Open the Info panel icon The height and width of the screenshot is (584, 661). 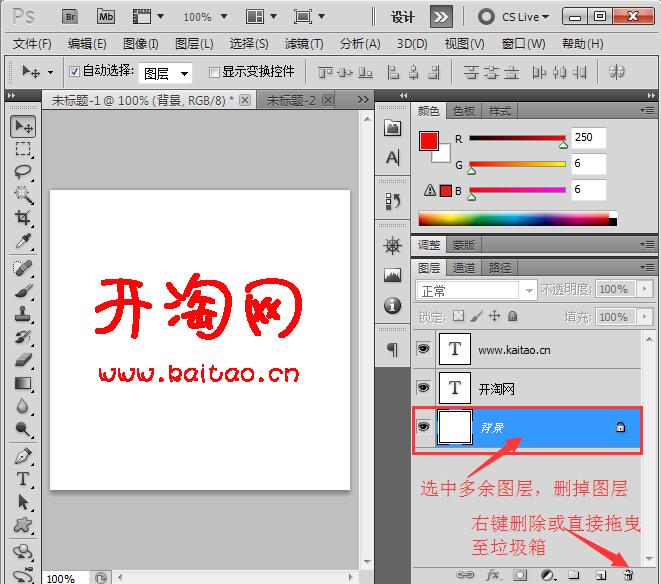(x=392, y=305)
